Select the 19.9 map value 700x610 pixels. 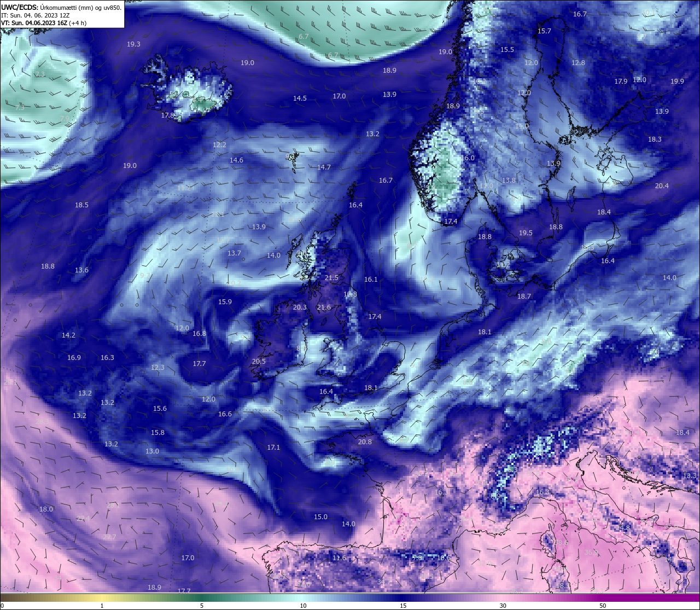677,82
